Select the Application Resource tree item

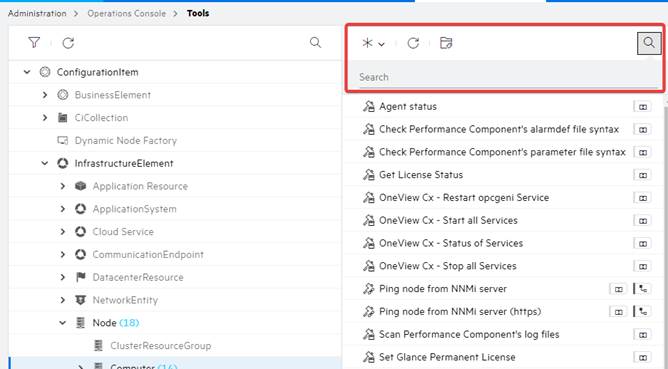point(140,186)
